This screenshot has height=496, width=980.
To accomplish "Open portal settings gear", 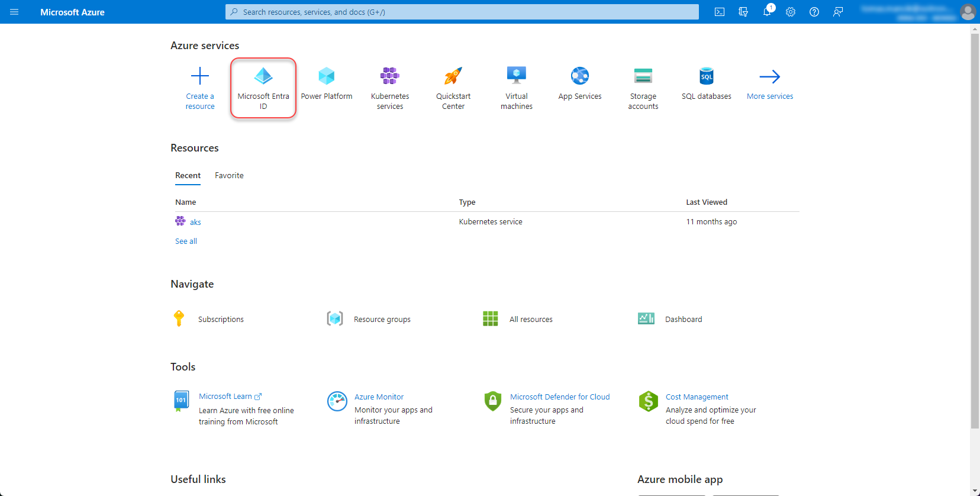I will coord(791,12).
